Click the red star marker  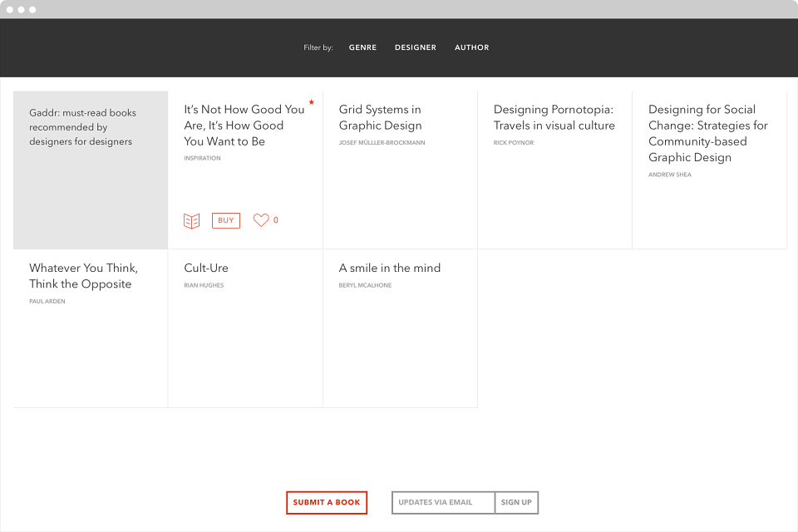(x=312, y=102)
